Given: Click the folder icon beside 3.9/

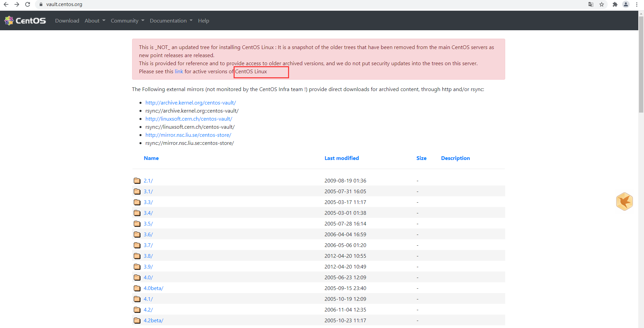Looking at the screenshot, I should click(137, 267).
